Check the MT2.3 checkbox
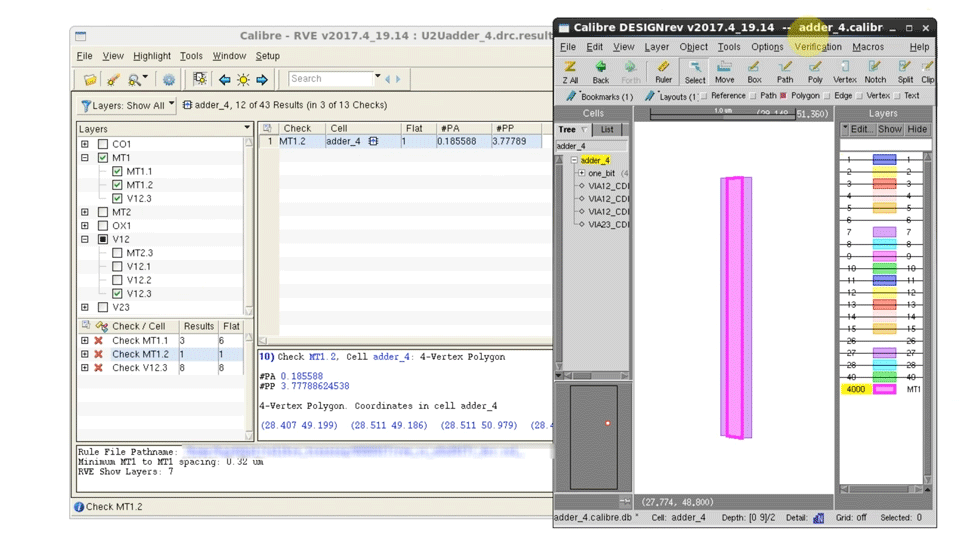 pyautogui.click(x=117, y=253)
